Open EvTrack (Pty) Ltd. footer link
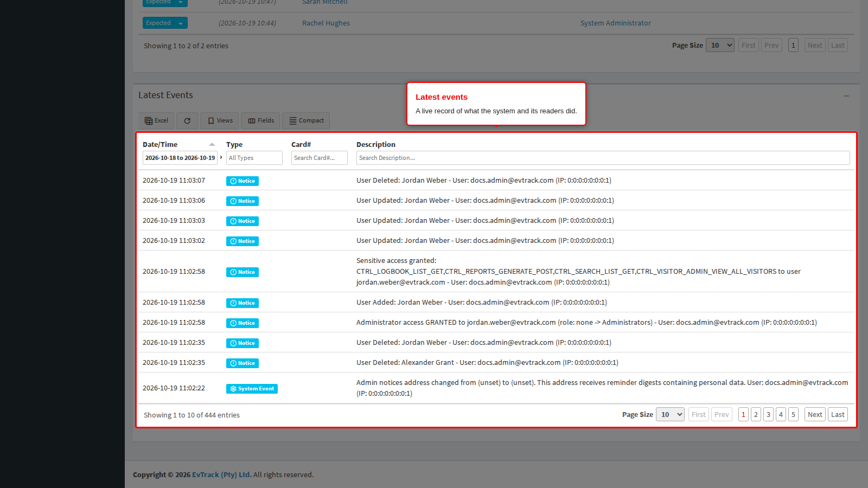Screen dimensions: 868x488 coord(221,474)
